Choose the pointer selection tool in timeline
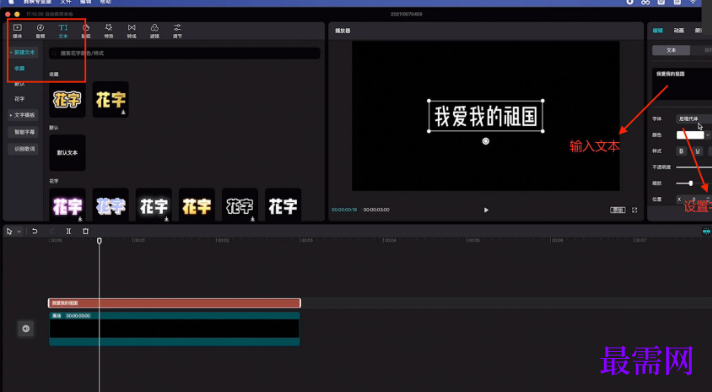 coord(9,231)
